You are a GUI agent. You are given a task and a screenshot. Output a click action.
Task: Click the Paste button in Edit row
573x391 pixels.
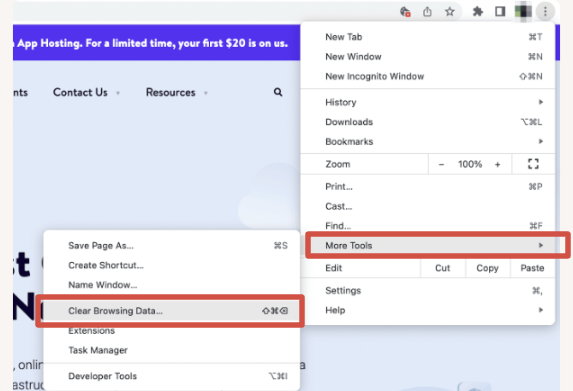click(532, 268)
